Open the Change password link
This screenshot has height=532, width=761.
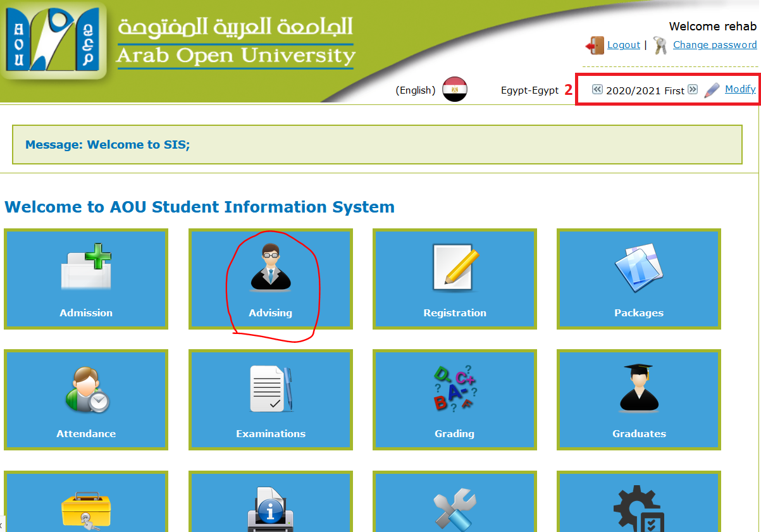tap(715, 45)
